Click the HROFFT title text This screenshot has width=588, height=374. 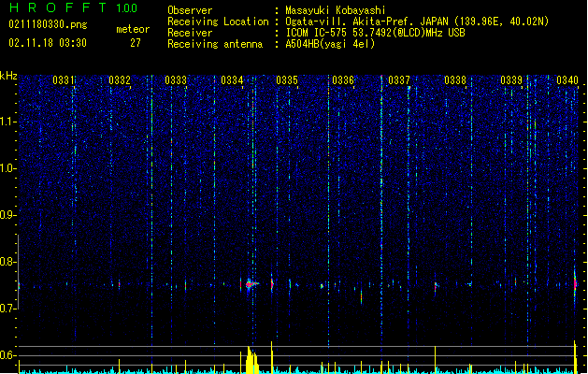coord(58,7)
